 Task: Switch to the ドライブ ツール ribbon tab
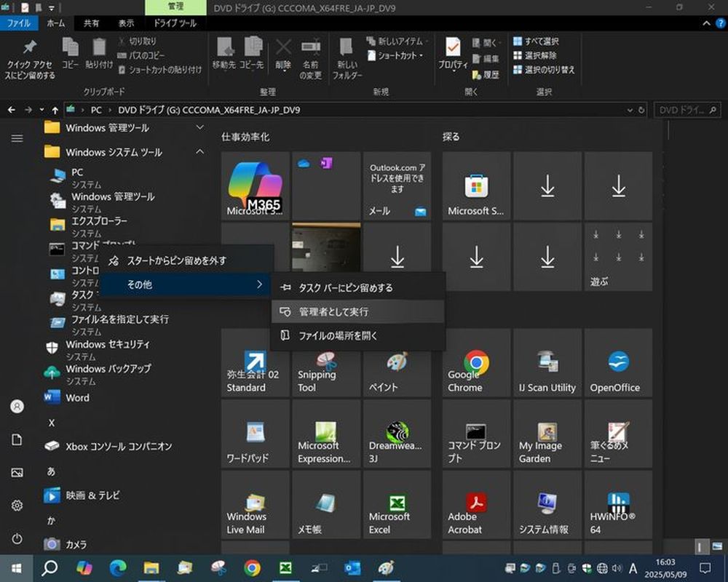click(175, 23)
